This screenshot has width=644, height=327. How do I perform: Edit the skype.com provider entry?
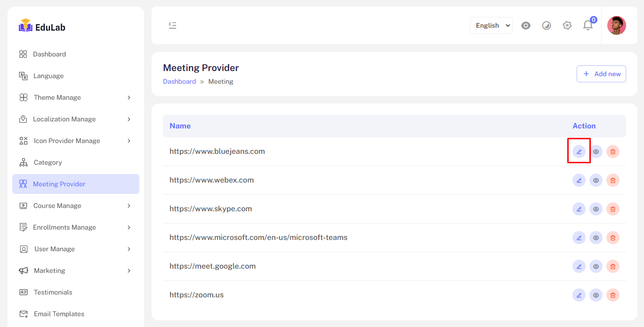[x=579, y=209]
